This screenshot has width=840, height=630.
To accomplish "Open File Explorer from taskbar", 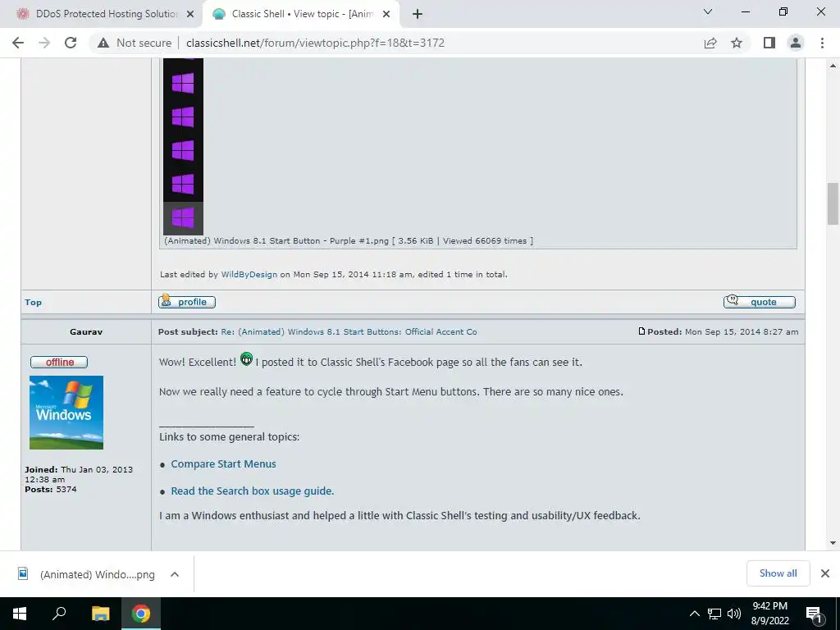I will [x=100, y=614].
